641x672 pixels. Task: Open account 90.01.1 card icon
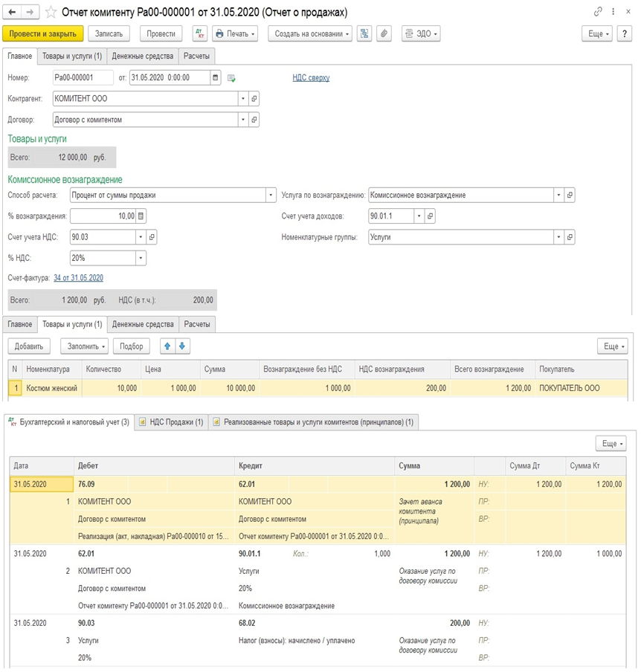pos(430,216)
